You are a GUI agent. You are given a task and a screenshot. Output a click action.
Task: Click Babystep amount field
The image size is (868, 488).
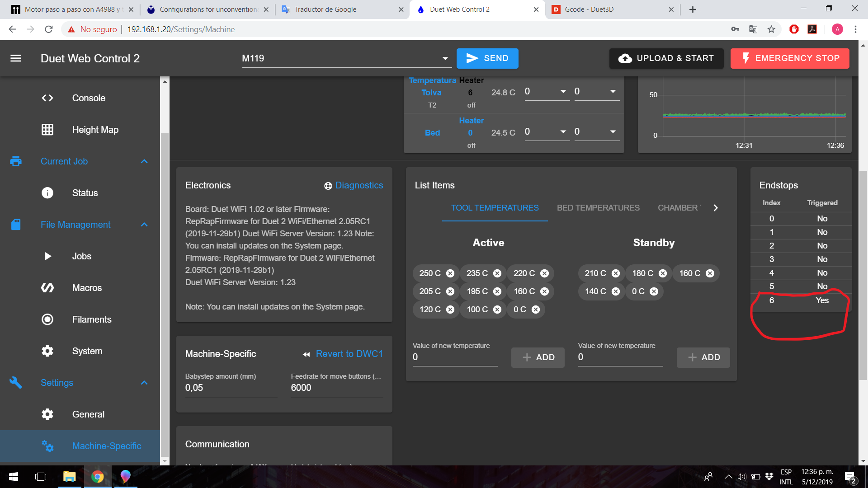[x=231, y=388]
